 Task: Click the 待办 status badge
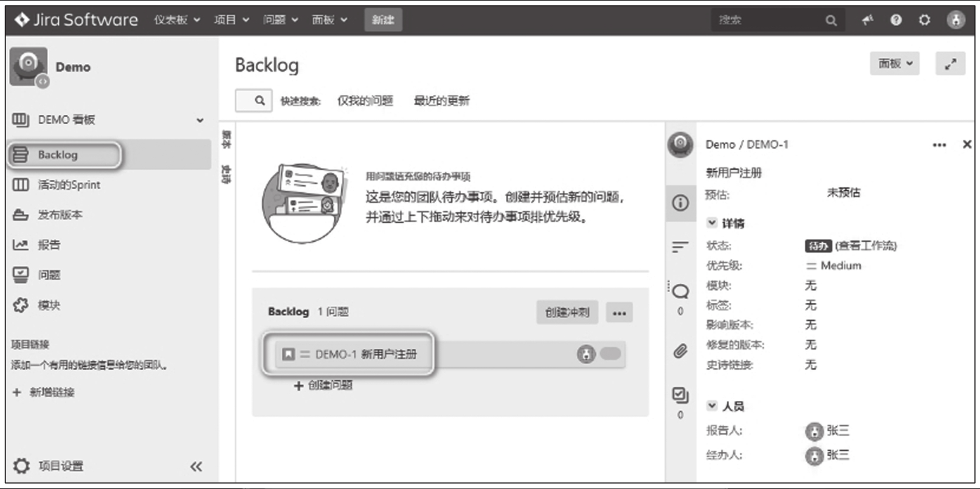coord(818,246)
